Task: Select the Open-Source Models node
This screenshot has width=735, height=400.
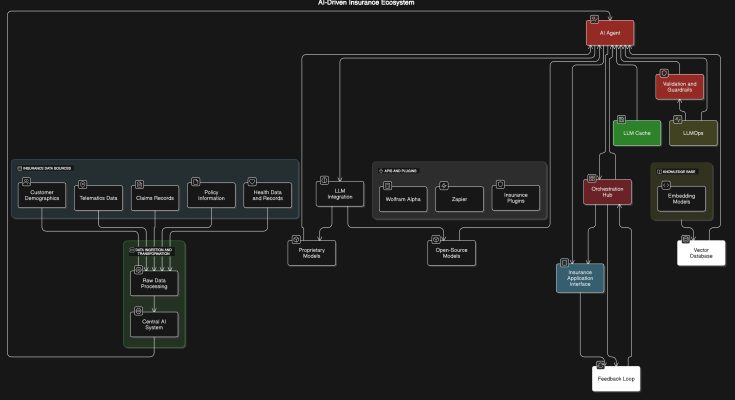Action: (x=450, y=254)
